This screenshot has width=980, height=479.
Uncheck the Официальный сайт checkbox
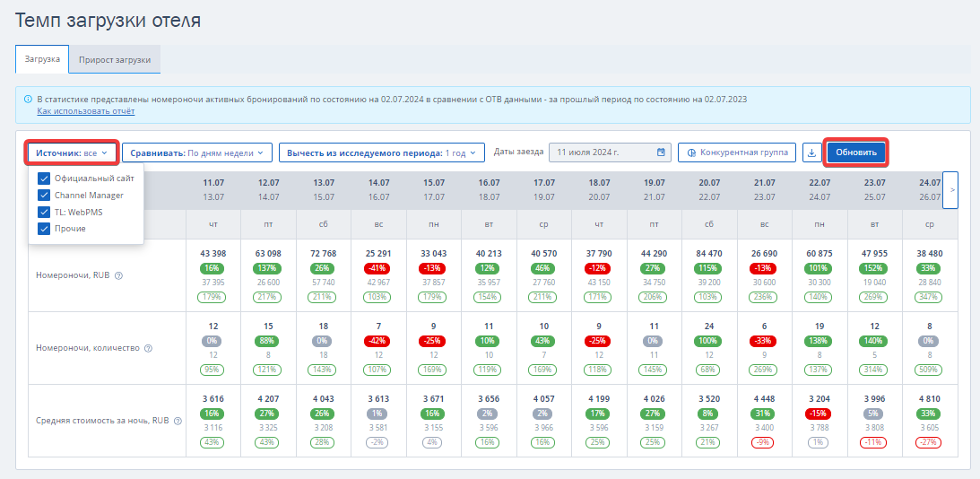point(44,178)
